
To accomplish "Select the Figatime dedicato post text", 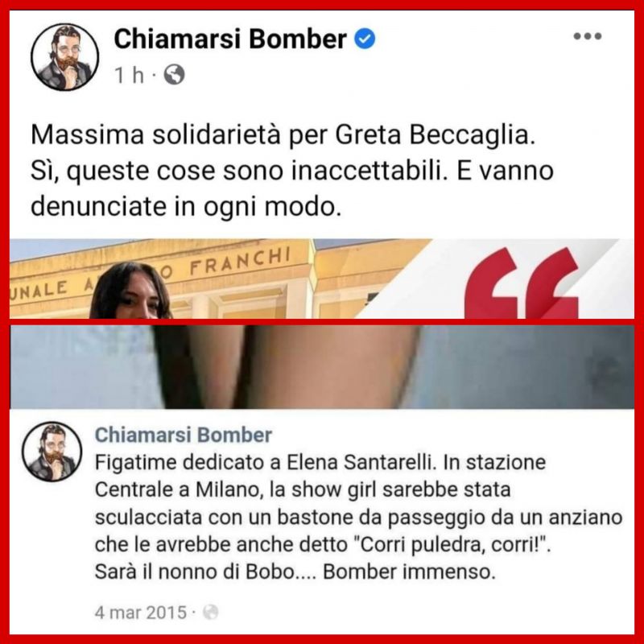I will tap(358, 517).
